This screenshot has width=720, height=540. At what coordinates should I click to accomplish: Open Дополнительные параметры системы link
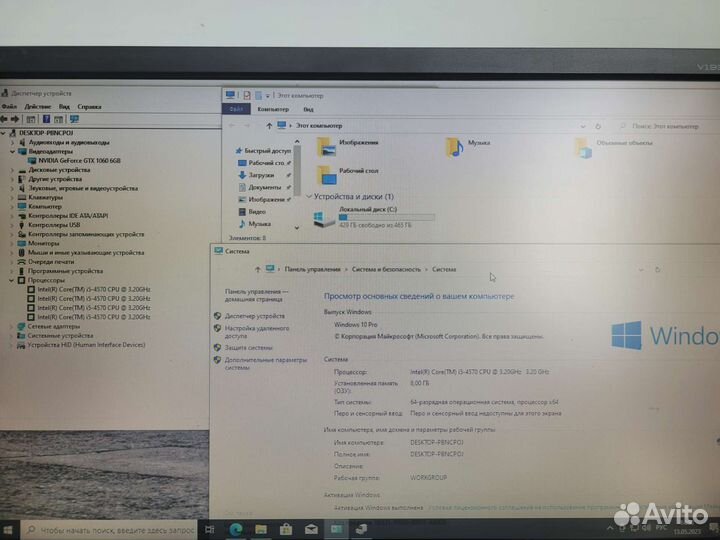point(265,364)
